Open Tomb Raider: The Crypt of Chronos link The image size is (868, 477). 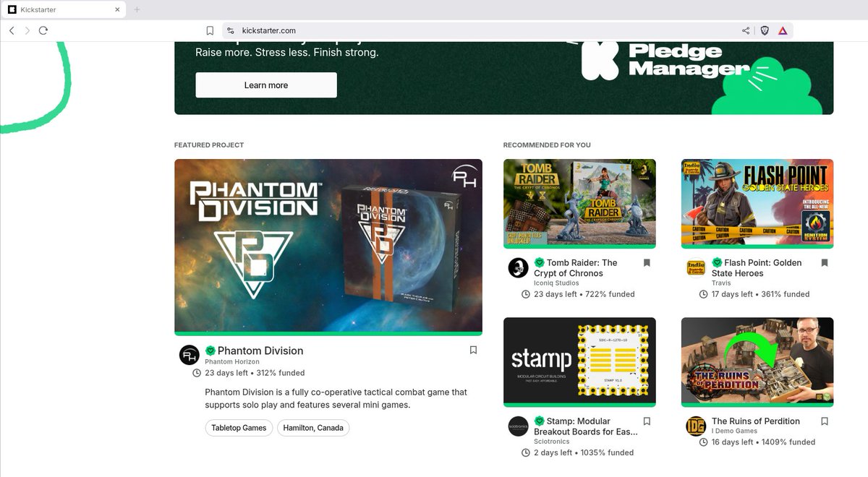(576, 268)
